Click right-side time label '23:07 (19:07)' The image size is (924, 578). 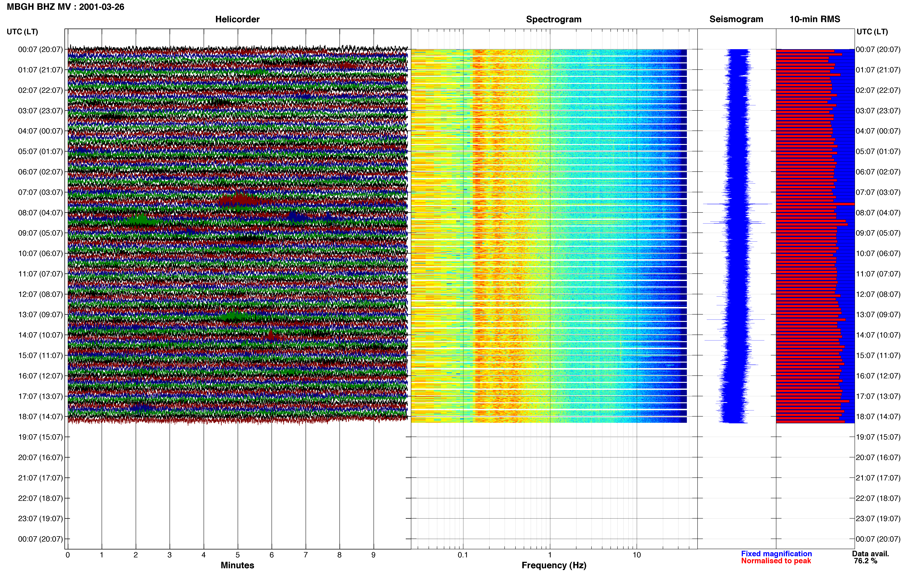pos(878,519)
